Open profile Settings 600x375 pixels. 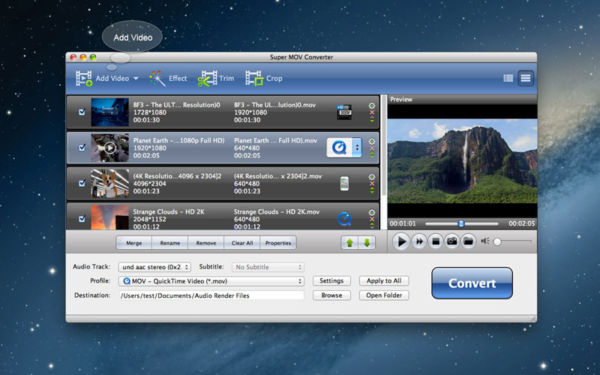331,281
